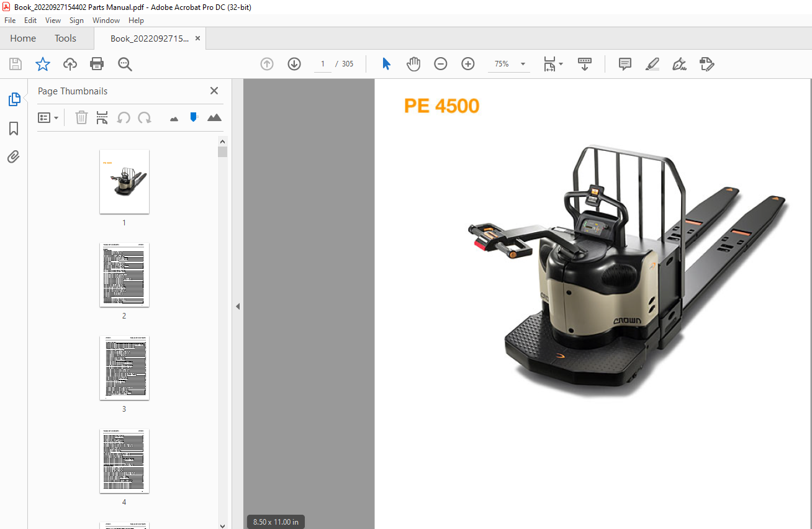Rotate page counterclockwise

click(124, 117)
